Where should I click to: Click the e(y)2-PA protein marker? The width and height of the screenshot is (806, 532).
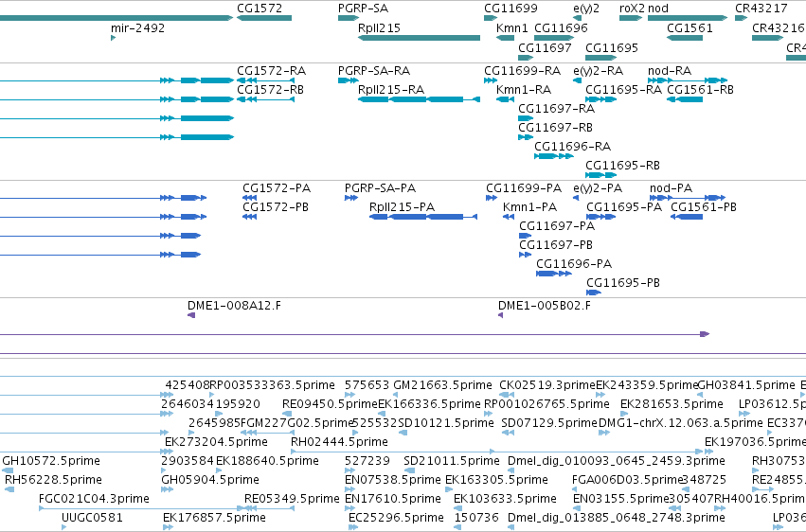pos(576,198)
